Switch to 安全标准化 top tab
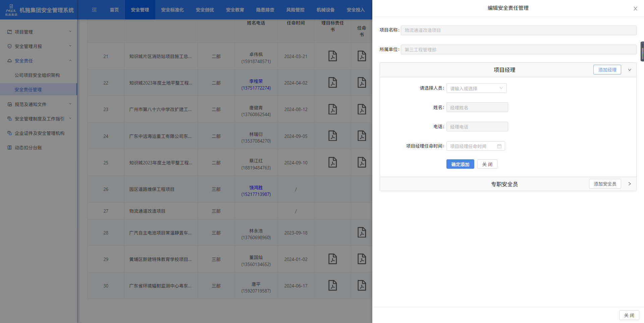Image resolution: width=644 pixels, height=323 pixels. [172, 10]
